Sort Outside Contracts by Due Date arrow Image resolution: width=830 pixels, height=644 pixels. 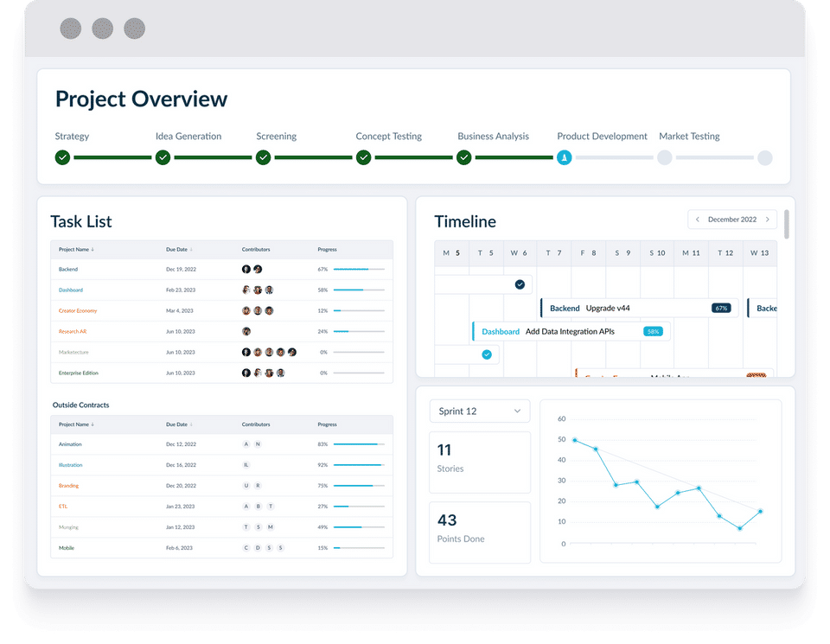point(191,425)
